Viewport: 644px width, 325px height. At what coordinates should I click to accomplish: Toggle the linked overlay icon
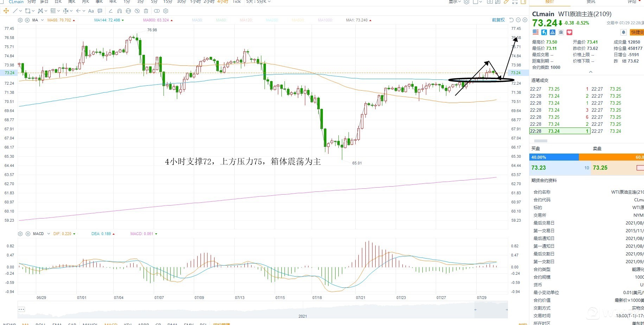(x=157, y=11)
